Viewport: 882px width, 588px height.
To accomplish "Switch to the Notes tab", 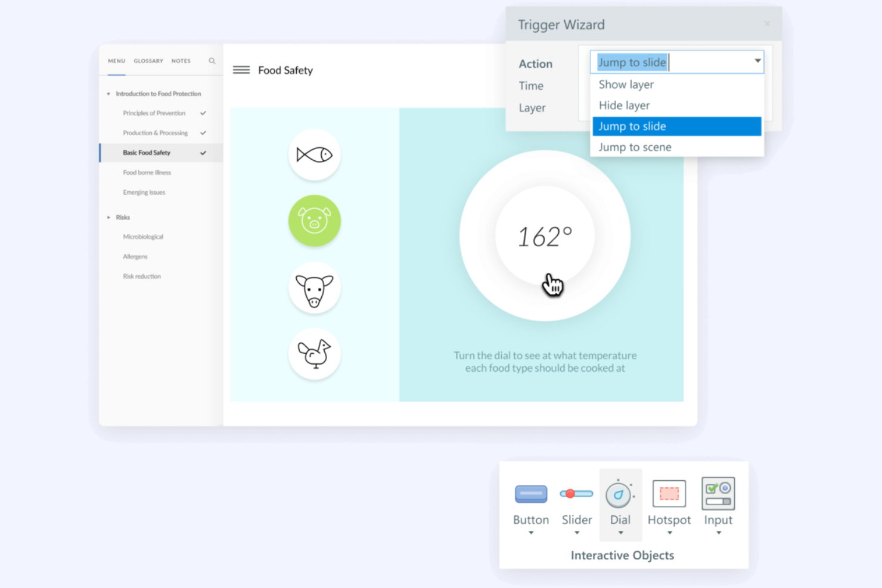I will [x=181, y=60].
